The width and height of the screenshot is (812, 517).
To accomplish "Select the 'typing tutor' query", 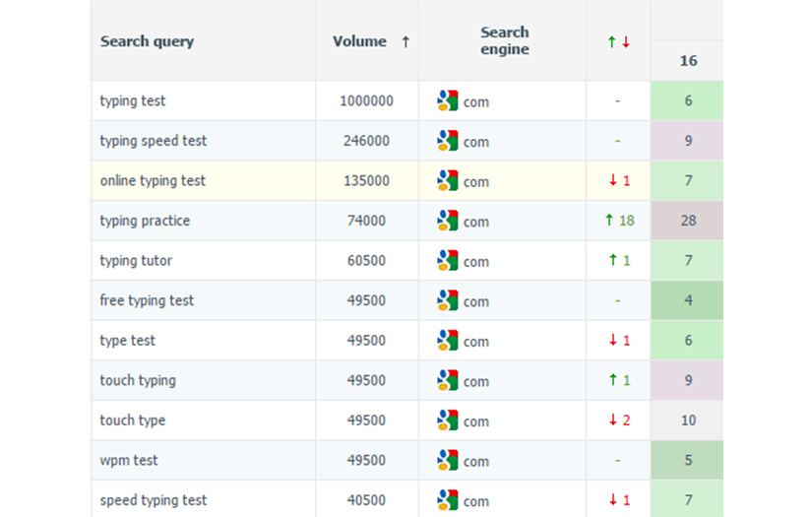I will (136, 260).
